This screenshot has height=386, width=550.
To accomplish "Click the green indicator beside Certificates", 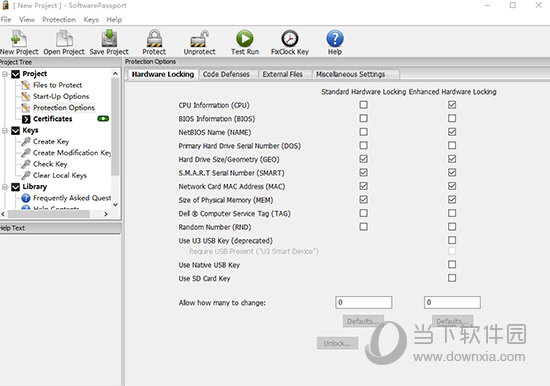I will tap(103, 119).
